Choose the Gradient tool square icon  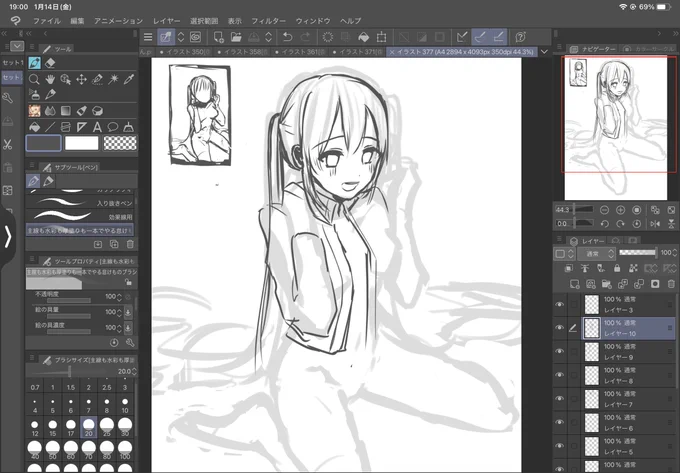click(x=65, y=111)
